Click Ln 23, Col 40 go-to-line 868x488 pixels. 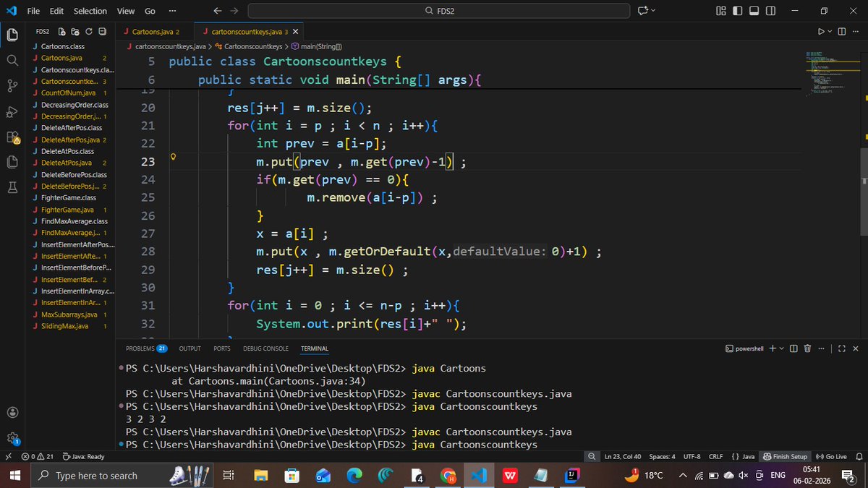click(623, 457)
